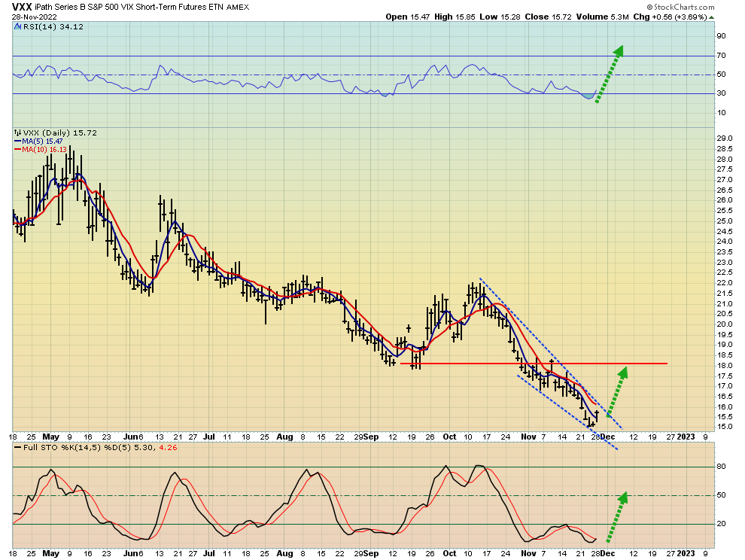The height and width of the screenshot is (560, 745).
Task: Click the RSI(14) indicator line icon
Action: click(16, 26)
